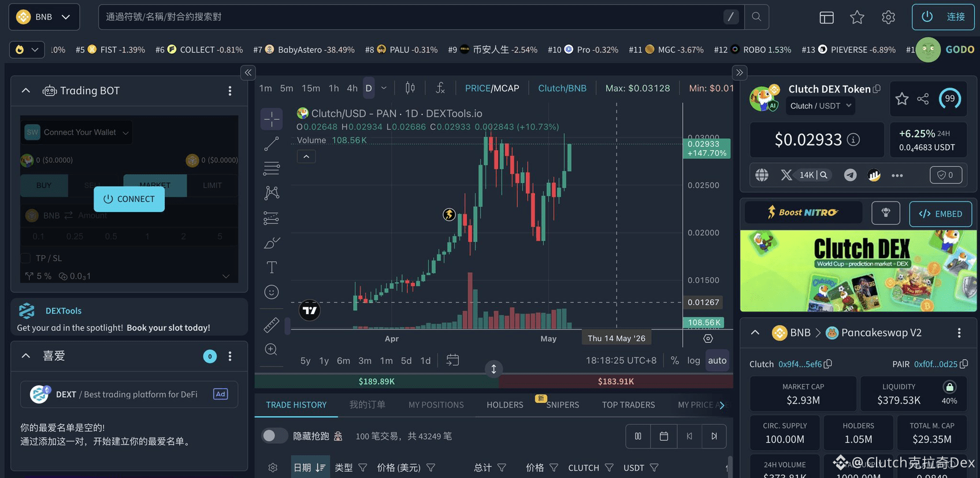The image size is (980, 478).
Task: Select the pattern drawing tool
Action: tap(272, 193)
